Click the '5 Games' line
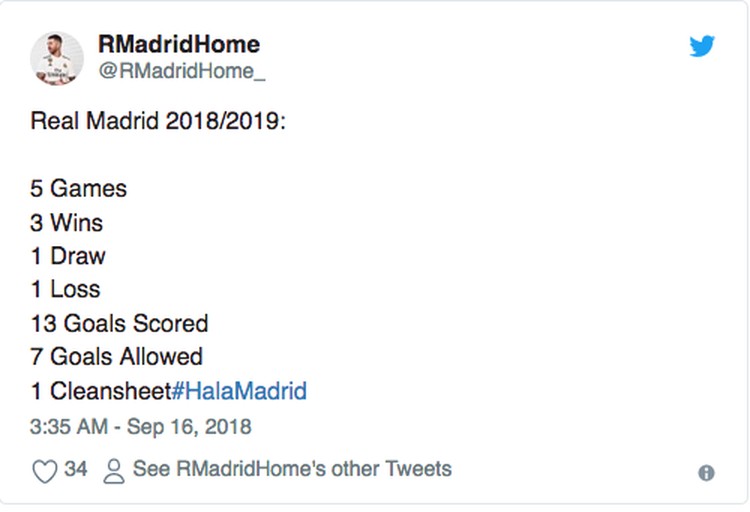The image size is (750, 512). click(79, 188)
